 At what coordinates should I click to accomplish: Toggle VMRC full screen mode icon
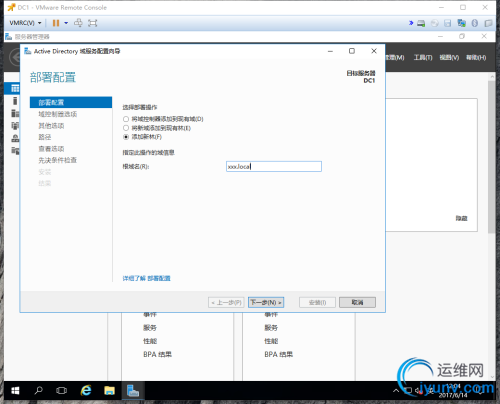(92, 23)
